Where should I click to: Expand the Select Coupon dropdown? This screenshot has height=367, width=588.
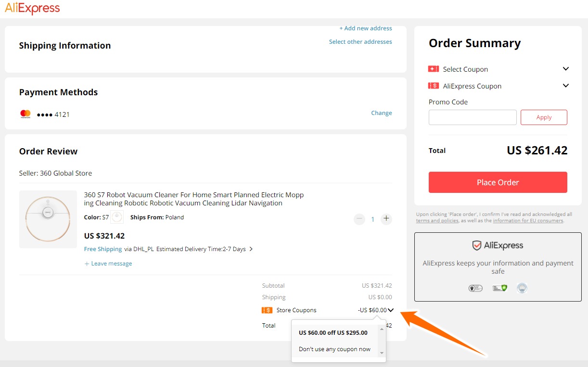point(566,69)
